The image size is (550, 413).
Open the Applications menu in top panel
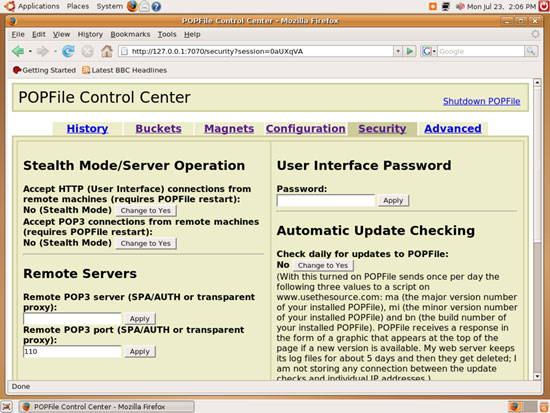click(39, 6)
